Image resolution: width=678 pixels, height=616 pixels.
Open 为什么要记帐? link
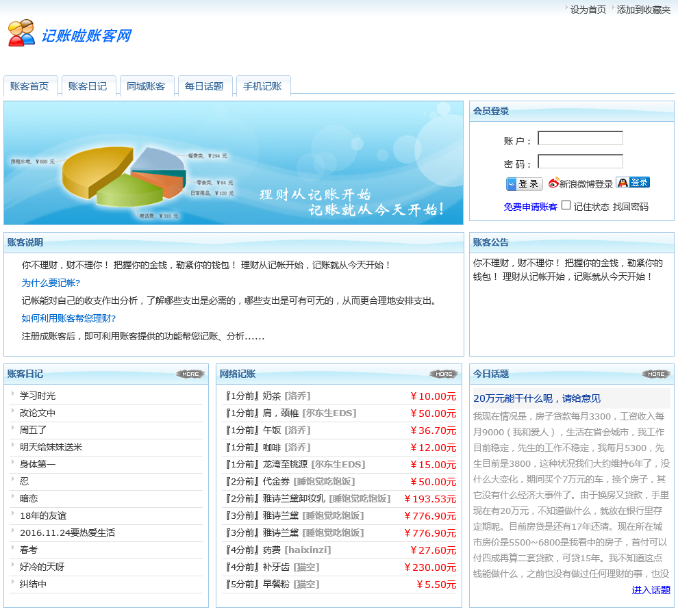tap(51, 283)
